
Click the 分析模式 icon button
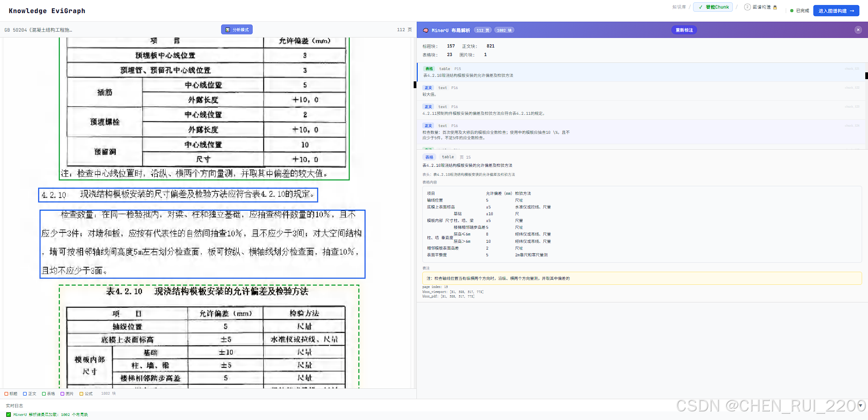[237, 29]
